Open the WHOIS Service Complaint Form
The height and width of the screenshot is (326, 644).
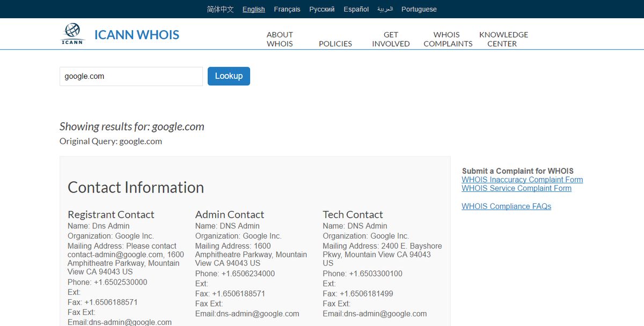[516, 188]
